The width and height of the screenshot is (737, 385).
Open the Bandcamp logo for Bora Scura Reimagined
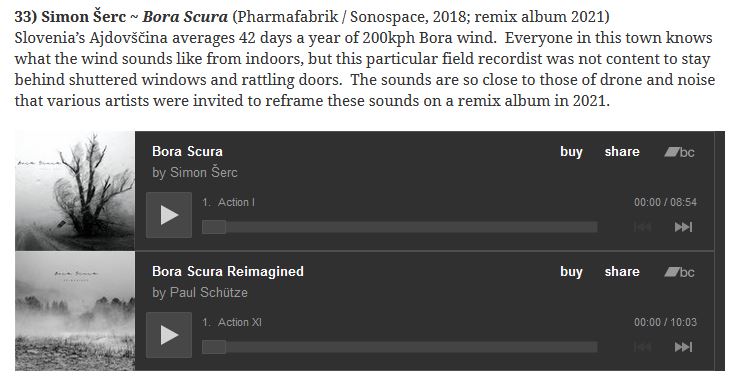(679, 272)
